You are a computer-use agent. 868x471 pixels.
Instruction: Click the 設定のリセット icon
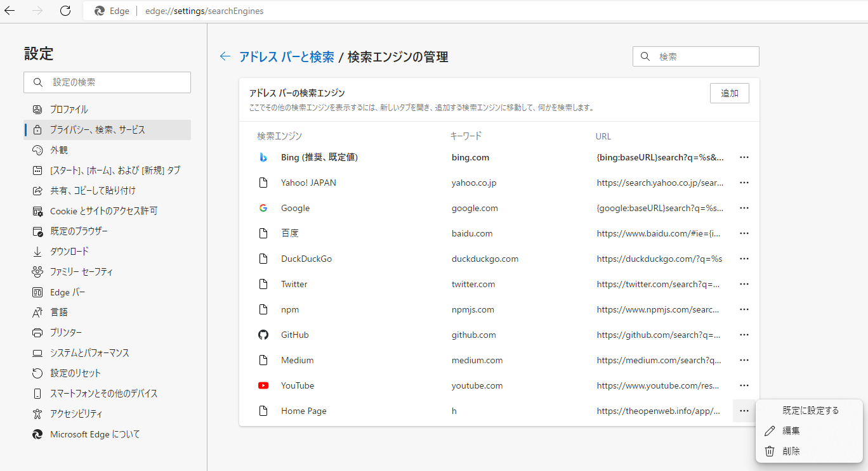click(x=37, y=373)
